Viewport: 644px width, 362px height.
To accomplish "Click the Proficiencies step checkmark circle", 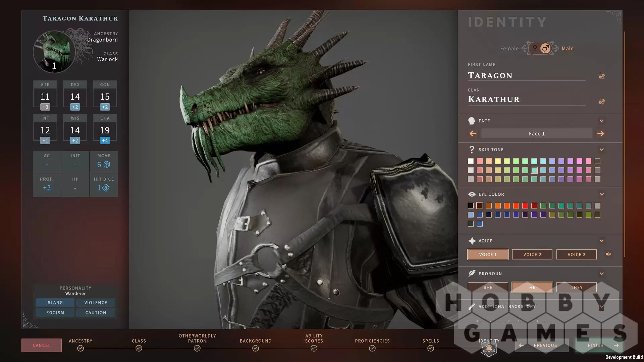I will pyautogui.click(x=372, y=348).
